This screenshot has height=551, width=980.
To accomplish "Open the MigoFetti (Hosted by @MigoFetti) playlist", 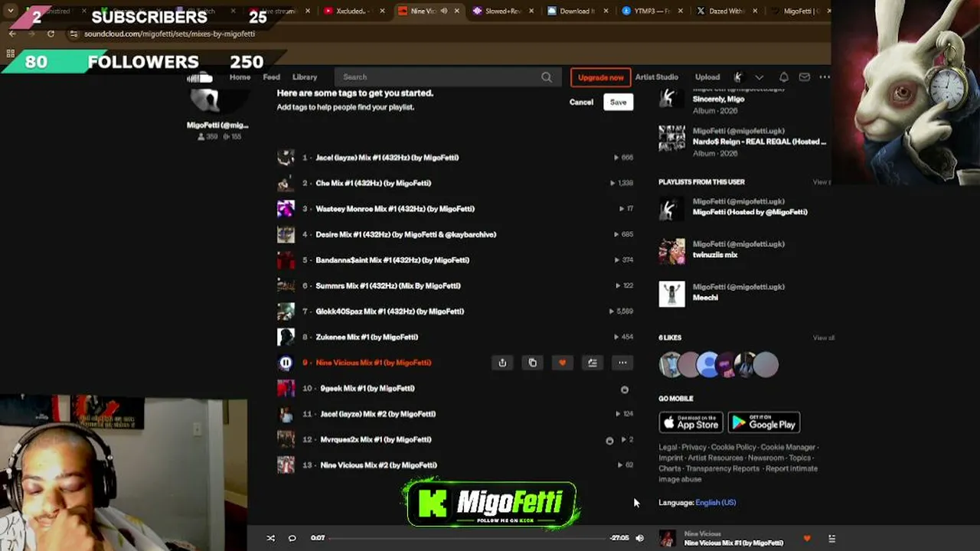I will coord(750,212).
